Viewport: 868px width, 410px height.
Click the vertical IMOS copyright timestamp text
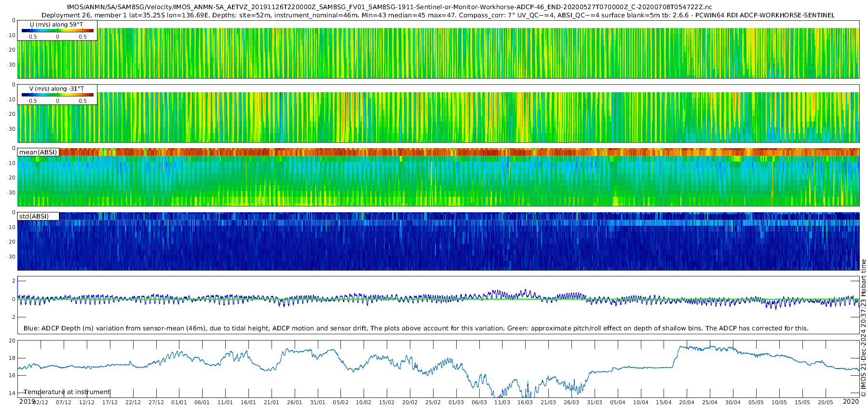pyautogui.click(x=863, y=328)
